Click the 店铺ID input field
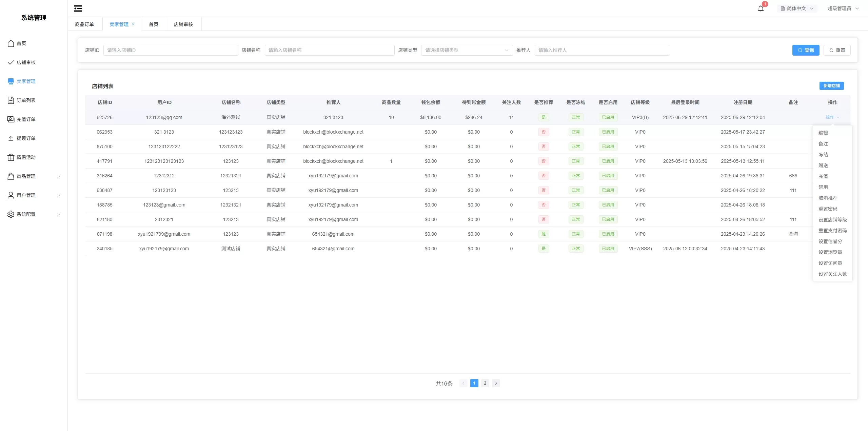This screenshot has height=431, width=868. pos(171,50)
